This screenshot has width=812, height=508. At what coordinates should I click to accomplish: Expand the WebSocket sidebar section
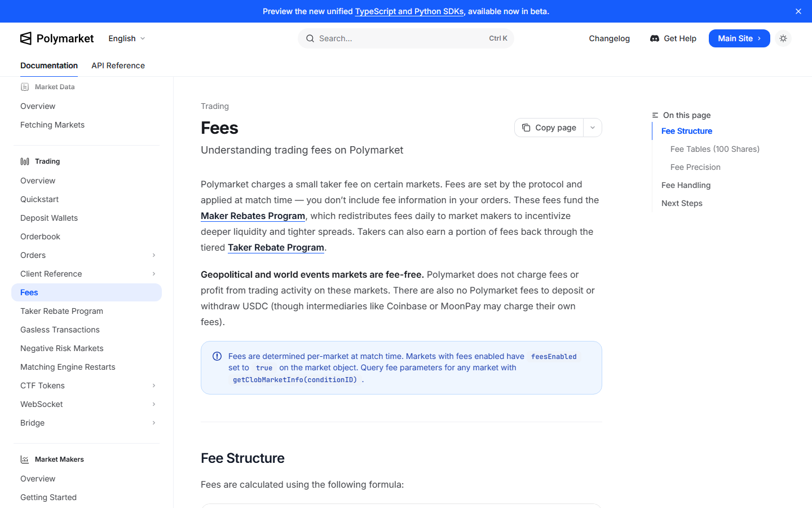(x=154, y=404)
